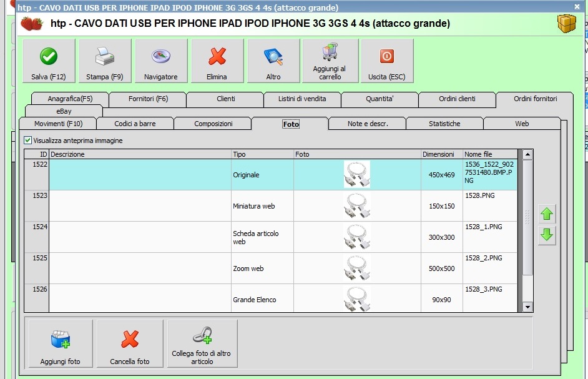Add a new photo with Aggiungi foto

pyautogui.click(x=61, y=344)
